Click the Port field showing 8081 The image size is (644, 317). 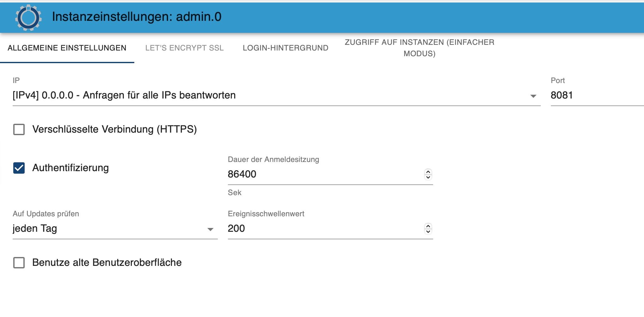pos(594,95)
